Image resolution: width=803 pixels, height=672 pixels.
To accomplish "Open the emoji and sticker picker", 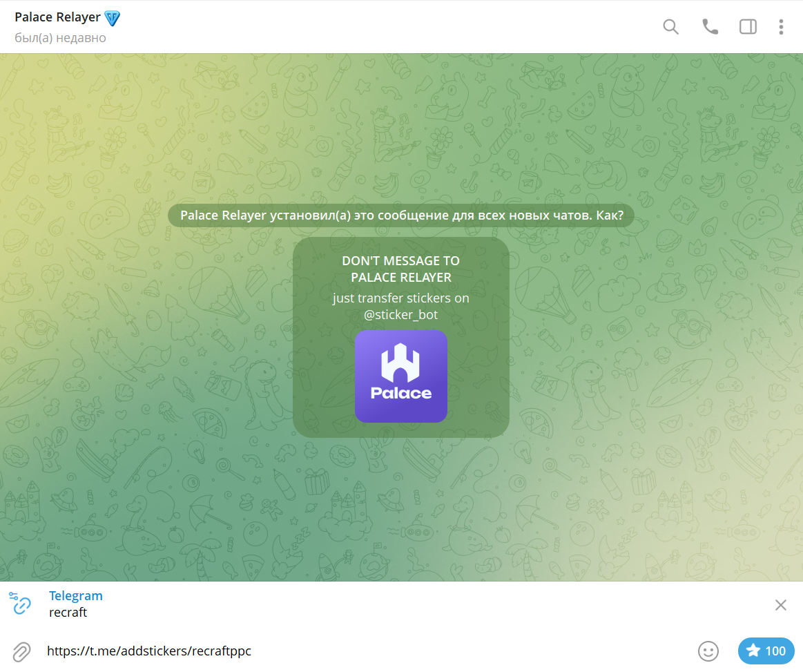I will [x=708, y=651].
